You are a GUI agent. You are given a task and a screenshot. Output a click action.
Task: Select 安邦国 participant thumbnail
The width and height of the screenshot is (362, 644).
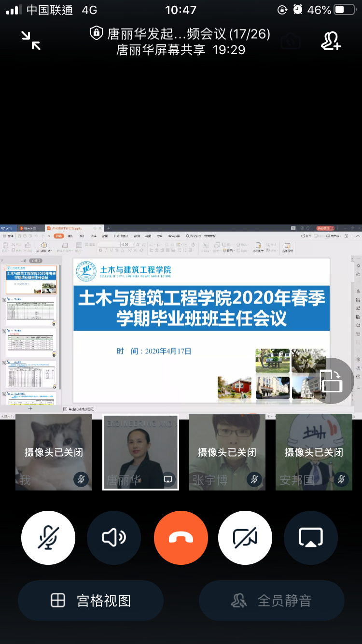[x=314, y=452]
